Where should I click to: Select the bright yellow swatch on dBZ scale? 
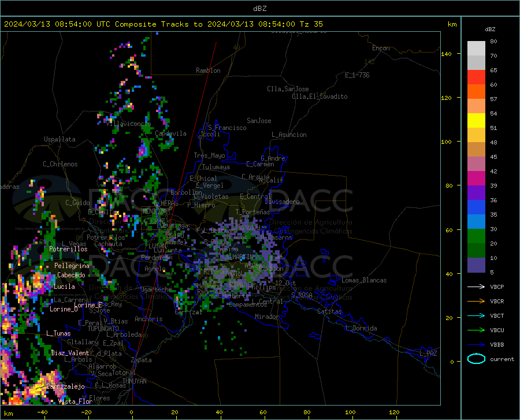coord(476,121)
